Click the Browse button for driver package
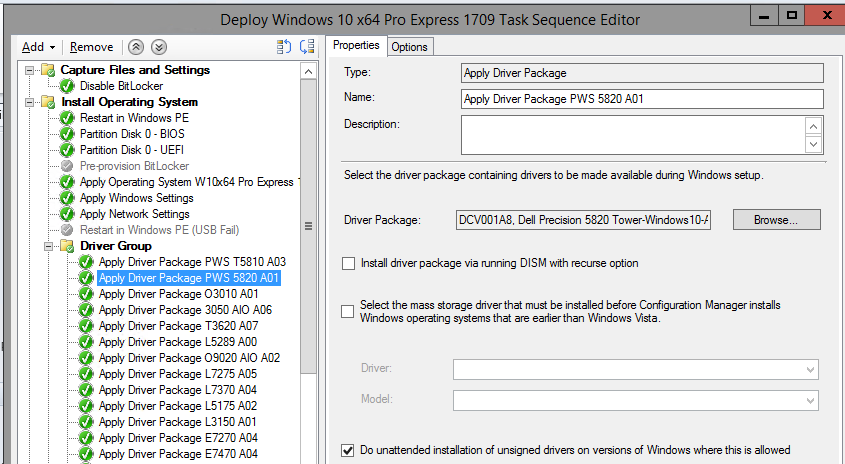The width and height of the screenshot is (845, 464). [776, 220]
